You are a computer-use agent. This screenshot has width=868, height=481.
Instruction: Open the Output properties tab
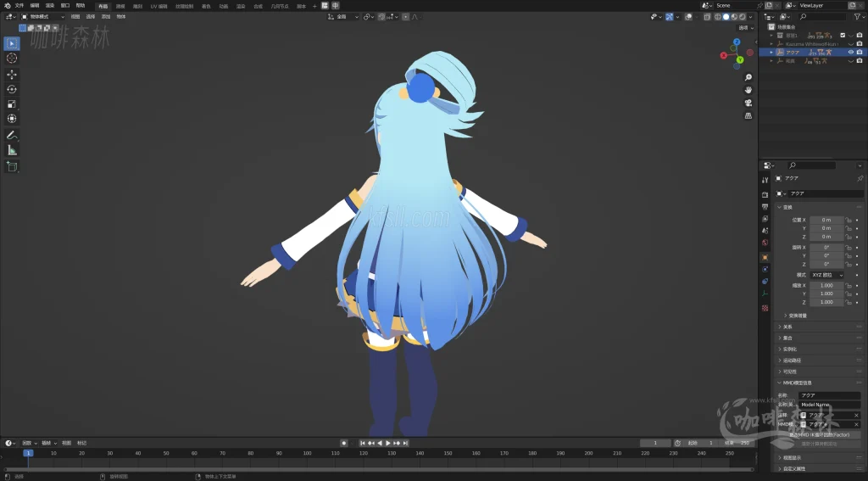pos(765,207)
